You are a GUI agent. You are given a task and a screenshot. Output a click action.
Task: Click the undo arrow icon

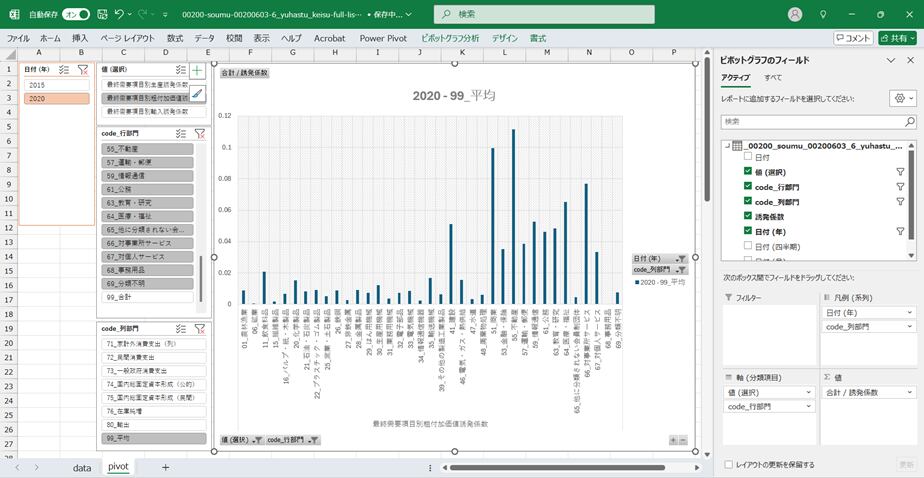tap(119, 14)
